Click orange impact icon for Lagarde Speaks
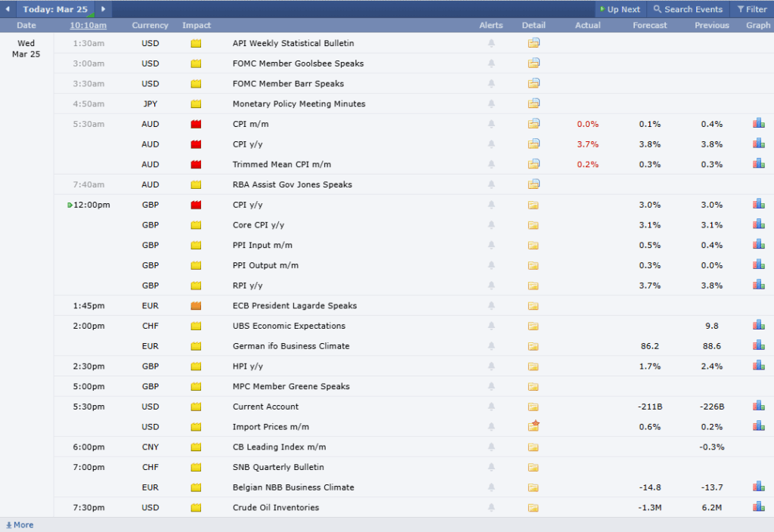Screen dimensions: 774x532 tap(197, 306)
